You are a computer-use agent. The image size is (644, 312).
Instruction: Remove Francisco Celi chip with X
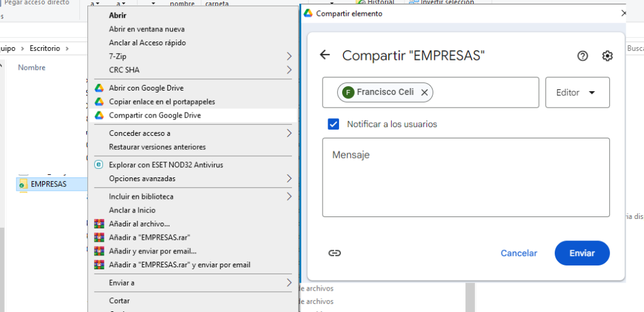(425, 92)
